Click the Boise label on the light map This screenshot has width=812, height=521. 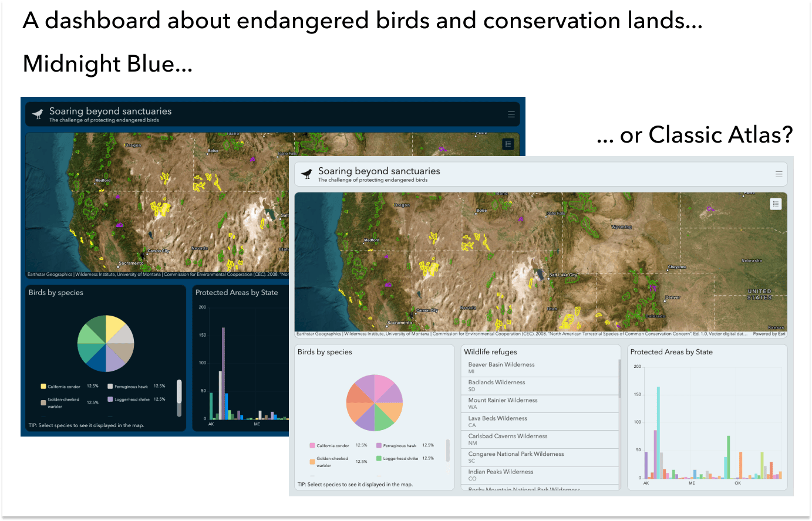tap(482, 211)
